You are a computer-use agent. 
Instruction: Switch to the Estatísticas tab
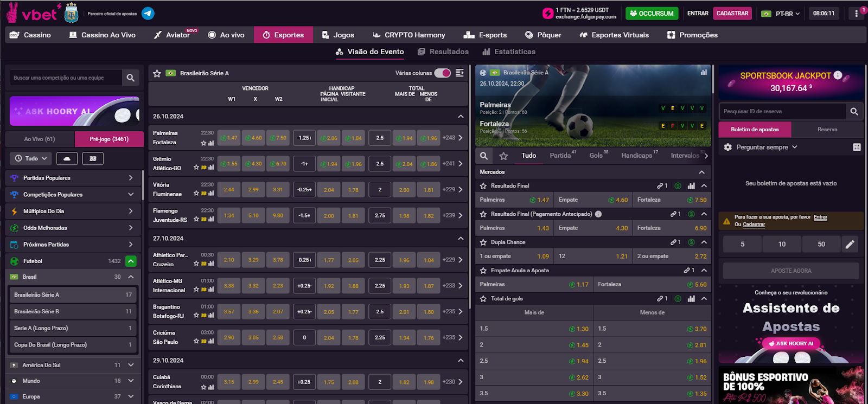click(509, 52)
